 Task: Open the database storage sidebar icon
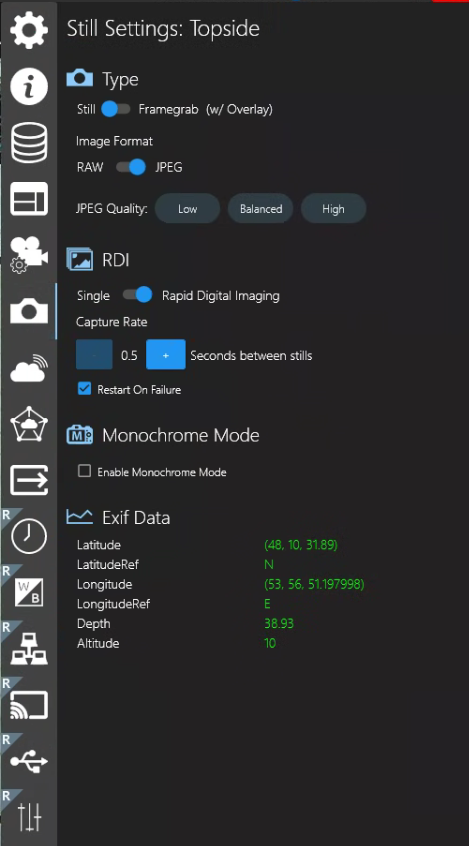pos(29,143)
